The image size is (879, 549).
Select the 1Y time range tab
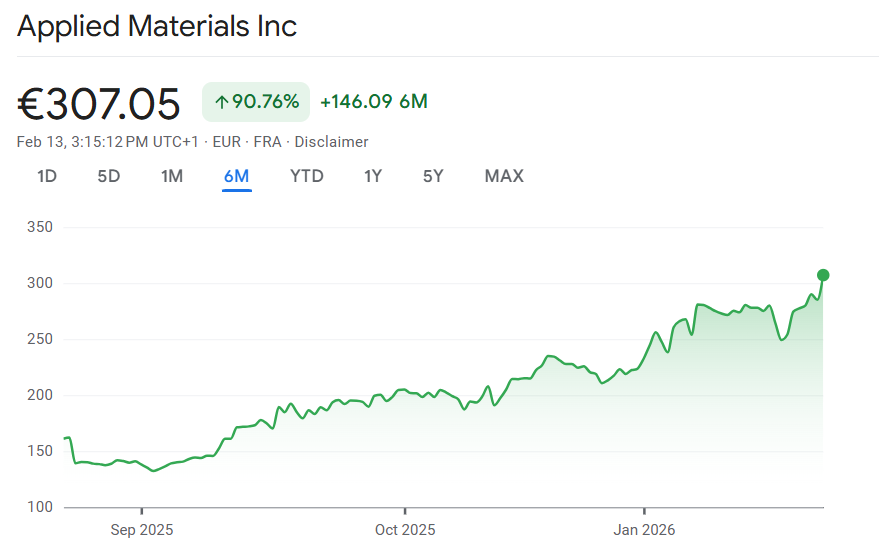click(373, 177)
